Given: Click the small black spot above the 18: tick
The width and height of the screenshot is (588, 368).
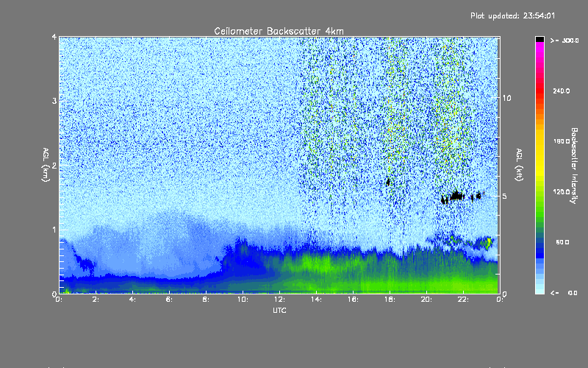Looking at the screenshot, I should click(x=388, y=182).
